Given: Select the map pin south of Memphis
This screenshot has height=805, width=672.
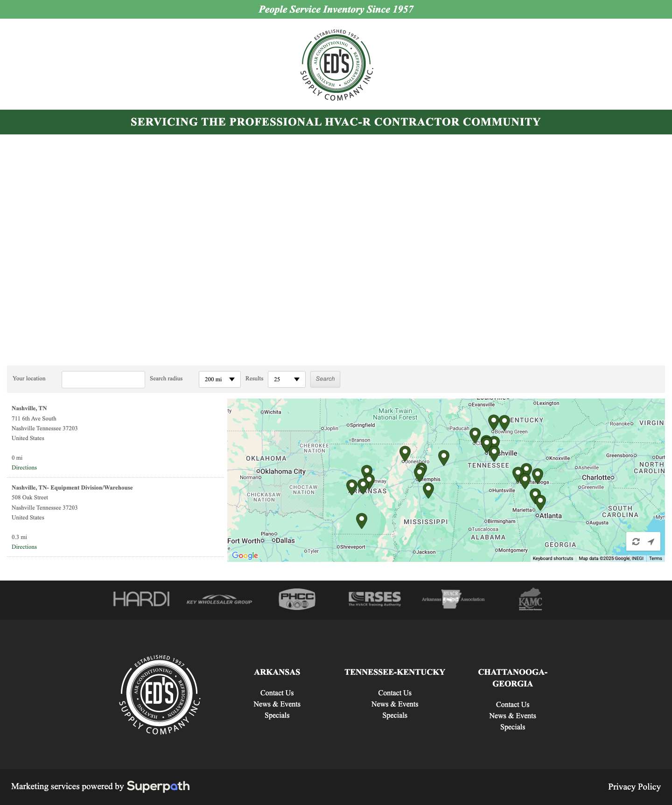Looking at the screenshot, I should pyautogui.click(x=428, y=490).
